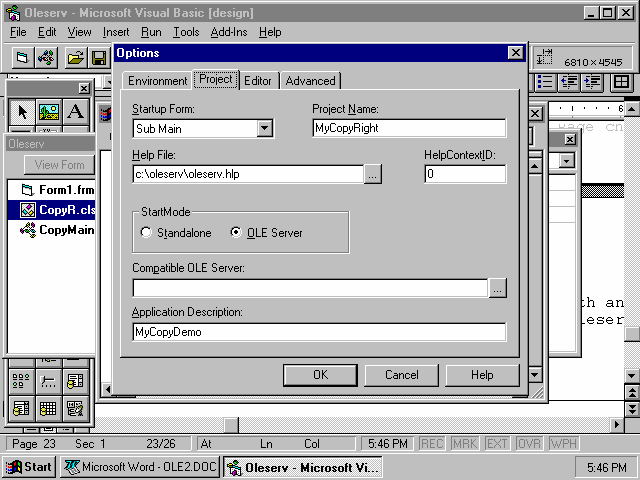This screenshot has height=480, width=640.
Task: Open the Startup Form dropdown
Action: [x=264, y=128]
